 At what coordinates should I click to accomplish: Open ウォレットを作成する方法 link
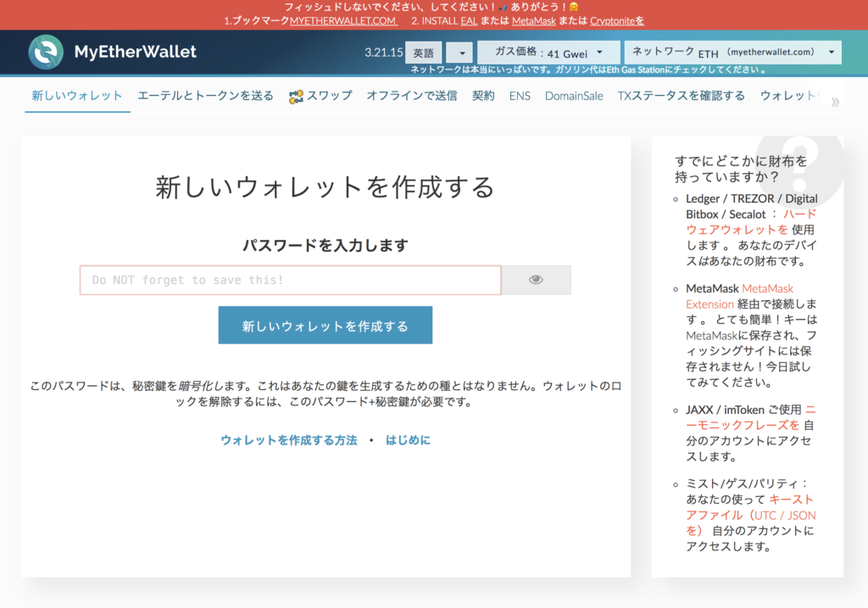click(289, 440)
